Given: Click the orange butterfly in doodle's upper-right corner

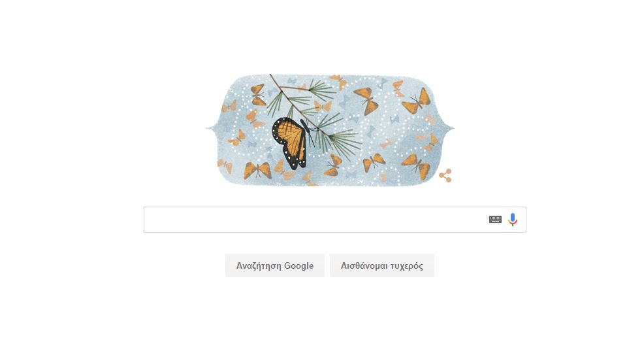Looking at the screenshot, I should coord(417,101).
